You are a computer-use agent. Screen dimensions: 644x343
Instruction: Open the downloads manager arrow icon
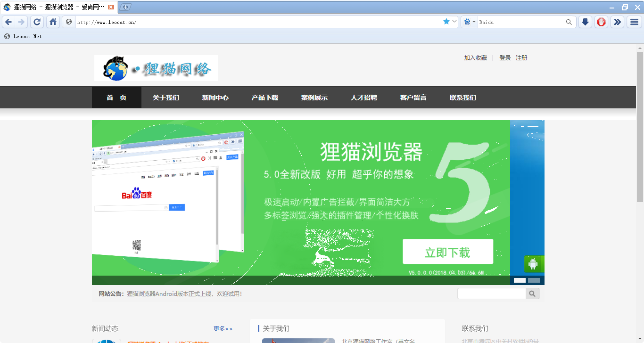[x=585, y=22]
